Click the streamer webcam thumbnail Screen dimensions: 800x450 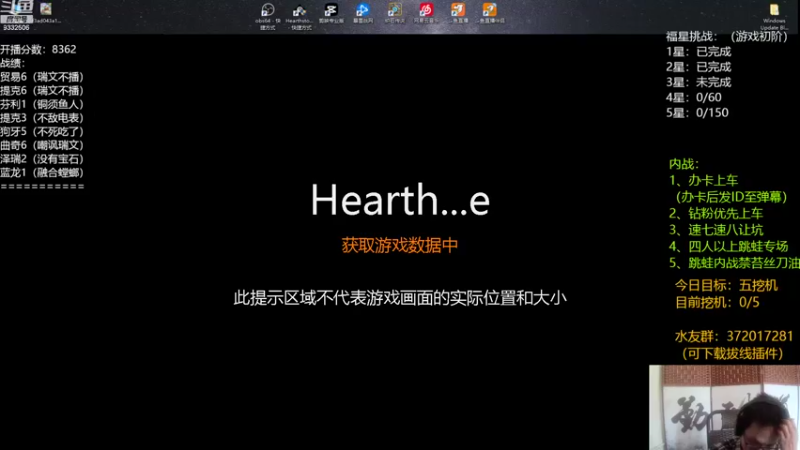coord(724,407)
